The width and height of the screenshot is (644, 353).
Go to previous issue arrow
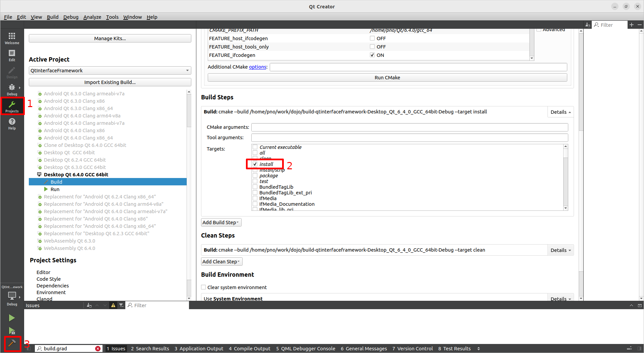97,305
